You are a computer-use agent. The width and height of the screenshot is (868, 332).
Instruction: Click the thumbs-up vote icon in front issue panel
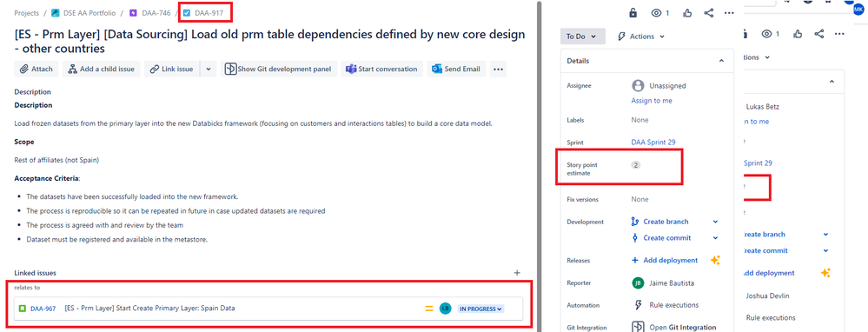coord(687,13)
